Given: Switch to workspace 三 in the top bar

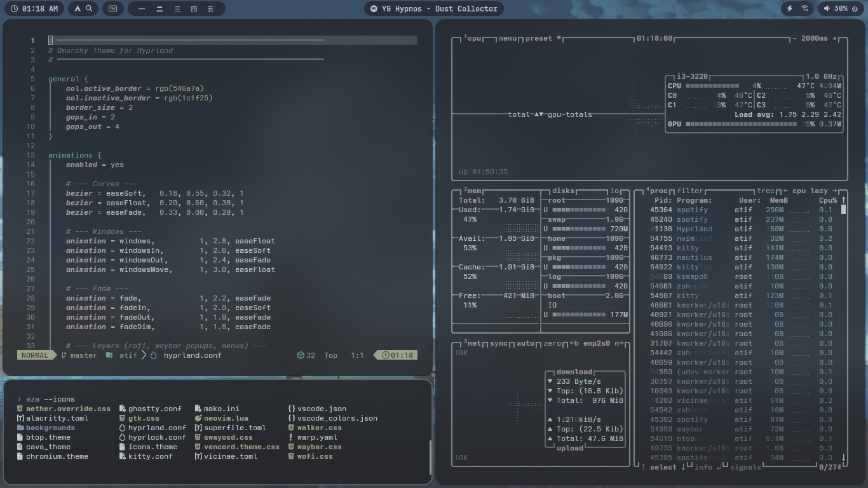Looking at the screenshot, I should click(x=177, y=9).
